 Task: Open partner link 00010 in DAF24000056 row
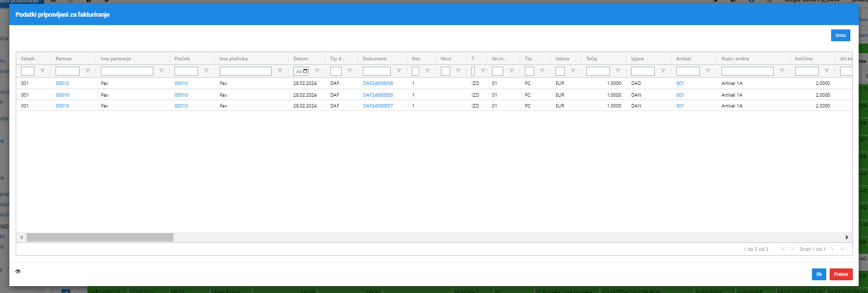click(x=62, y=83)
